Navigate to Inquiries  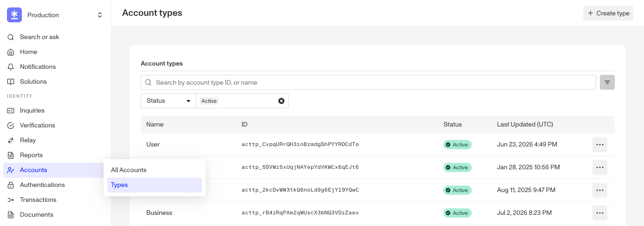coord(55,111)
